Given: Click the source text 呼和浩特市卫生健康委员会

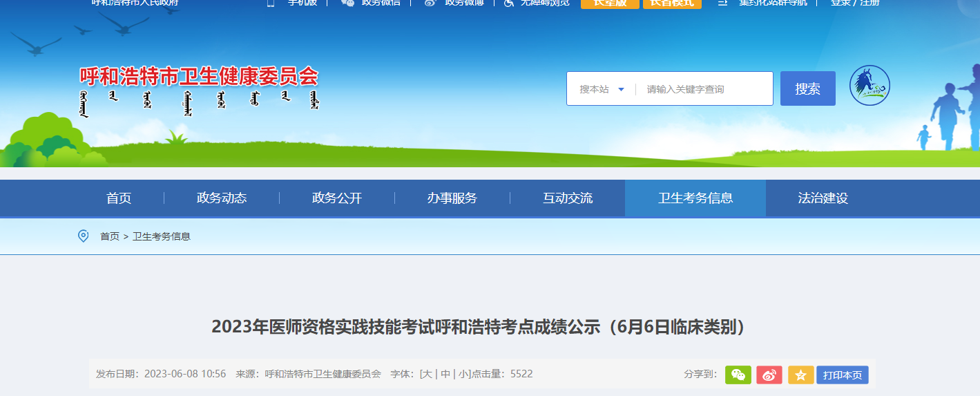Looking at the screenshot, I should pyautogui.click(x=323, y=374).
